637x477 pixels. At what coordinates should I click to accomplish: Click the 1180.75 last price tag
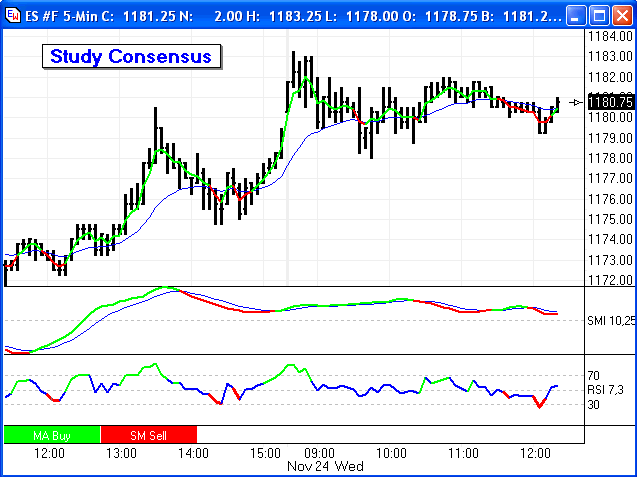click(x=610, y=101)
